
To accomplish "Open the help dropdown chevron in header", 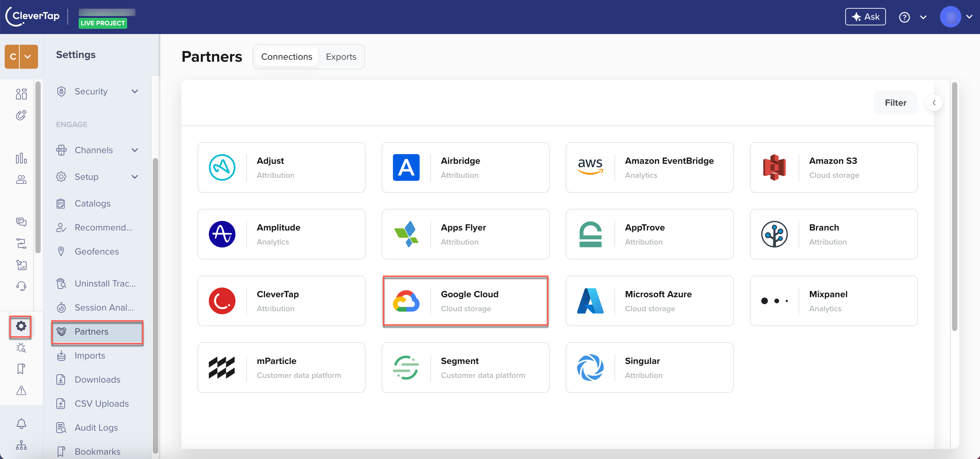I will [923, 17].
